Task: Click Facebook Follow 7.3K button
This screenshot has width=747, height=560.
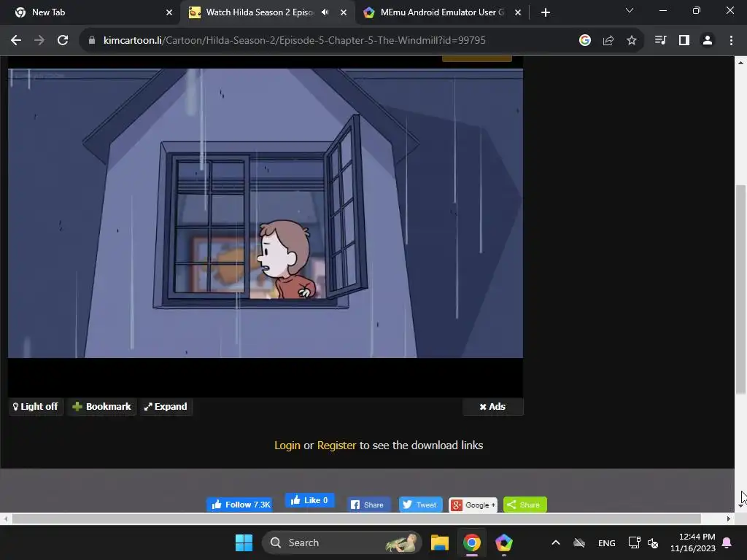Action: coord(239,505)
